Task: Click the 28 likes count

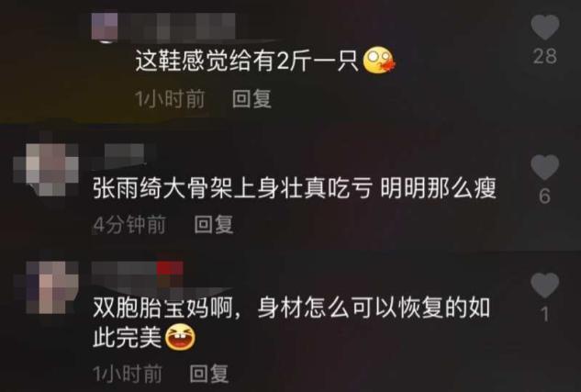Action: click(544, 57)
